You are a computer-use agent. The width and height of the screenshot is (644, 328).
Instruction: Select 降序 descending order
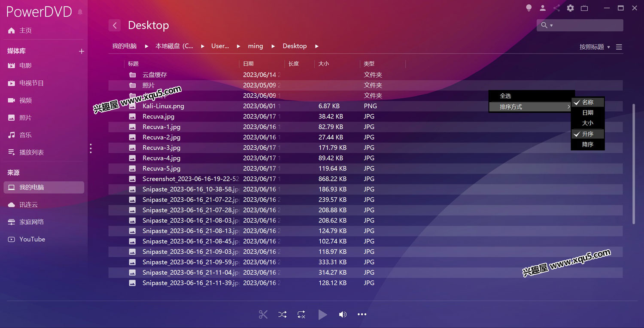point(588,145)
